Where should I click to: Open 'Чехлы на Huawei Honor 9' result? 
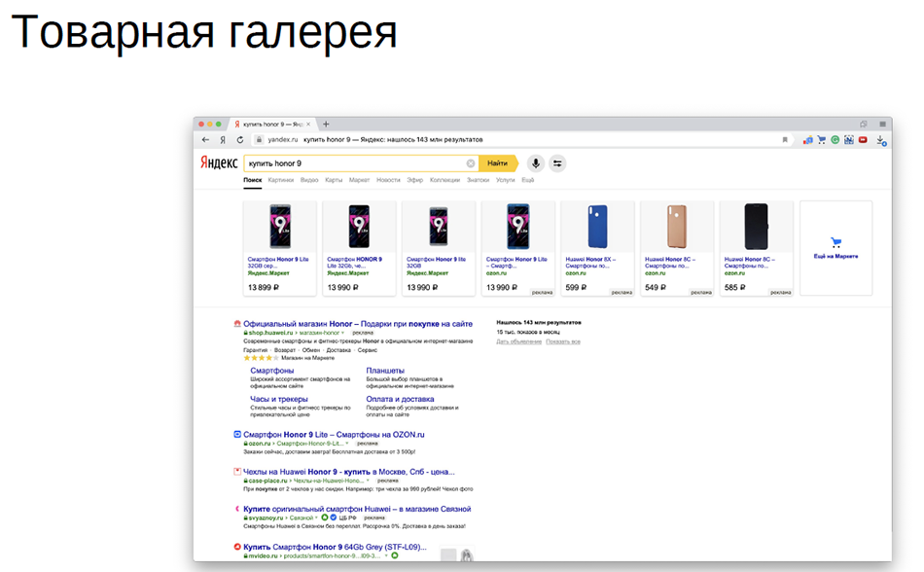(x=349, y=471)
